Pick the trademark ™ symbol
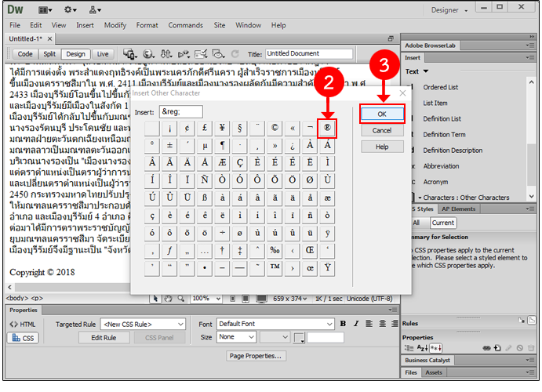The width and height of the screenshot is (542, 392). tap(274, 267)
